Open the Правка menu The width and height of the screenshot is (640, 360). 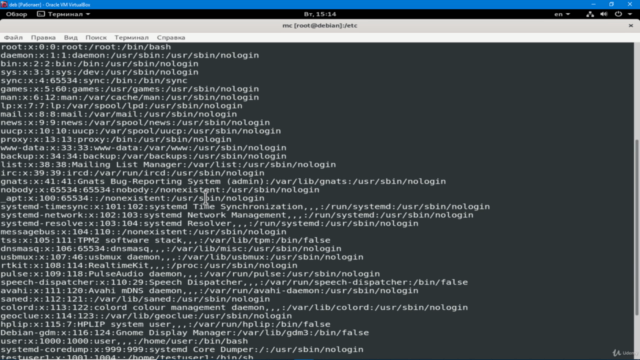(x=43, y=38)
